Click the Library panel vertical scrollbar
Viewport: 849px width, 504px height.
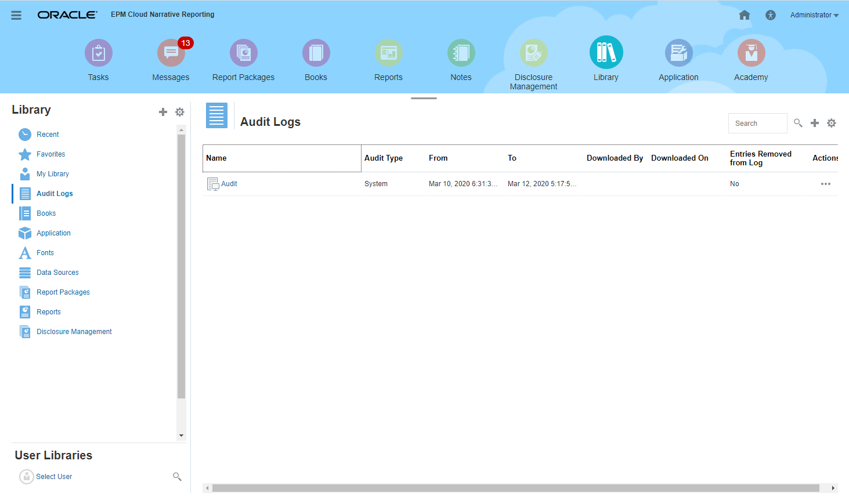point(181,266)
